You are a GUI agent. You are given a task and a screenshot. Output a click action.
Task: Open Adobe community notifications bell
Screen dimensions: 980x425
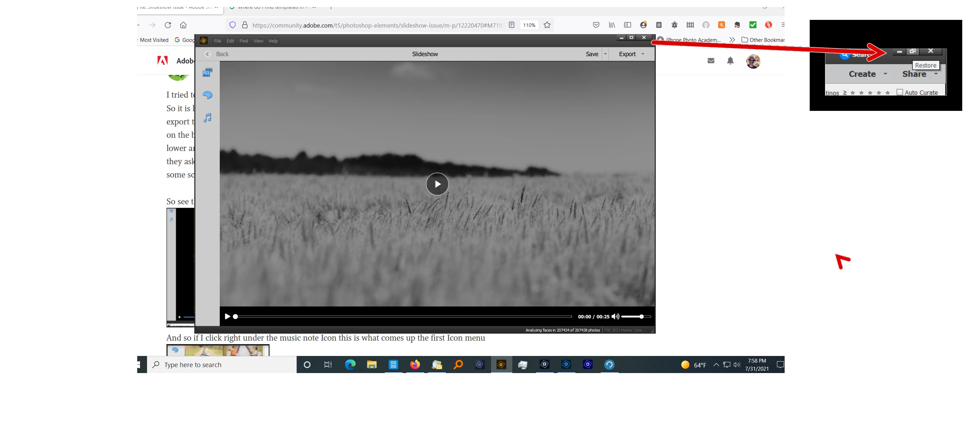730,61
